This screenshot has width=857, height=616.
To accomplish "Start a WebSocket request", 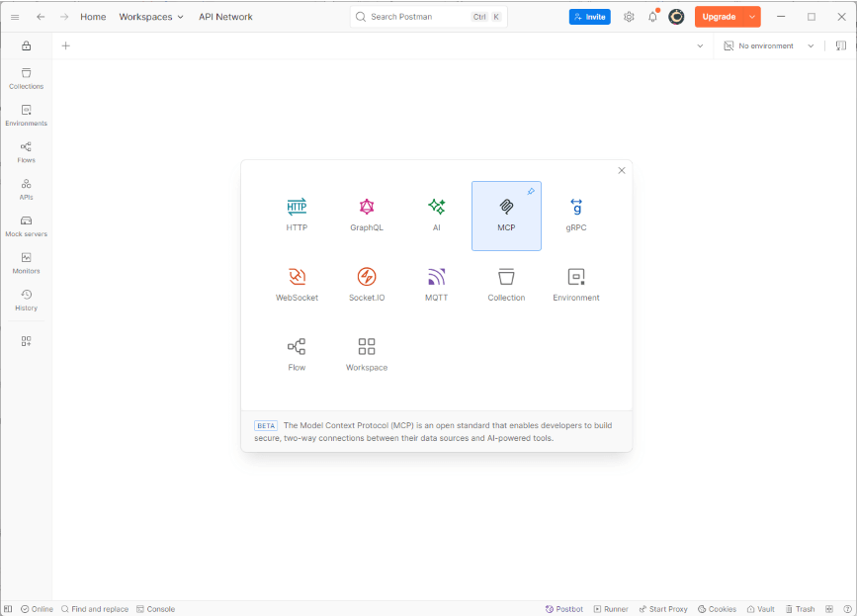I will (297, 286).
